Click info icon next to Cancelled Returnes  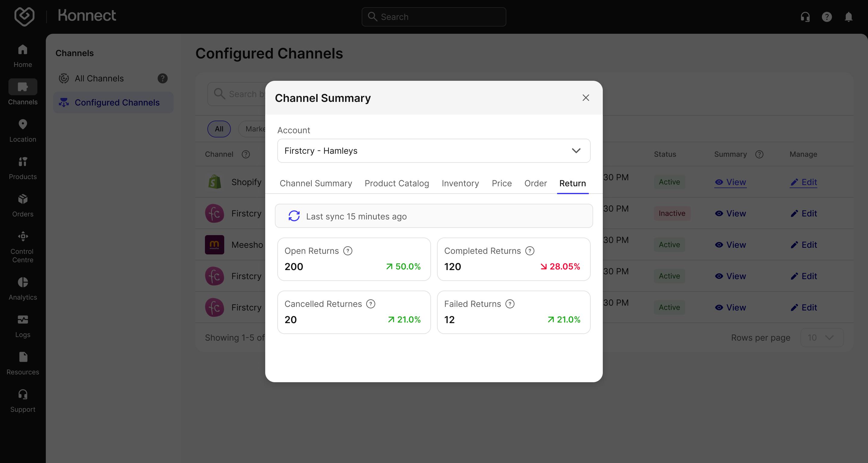(371, 304)
